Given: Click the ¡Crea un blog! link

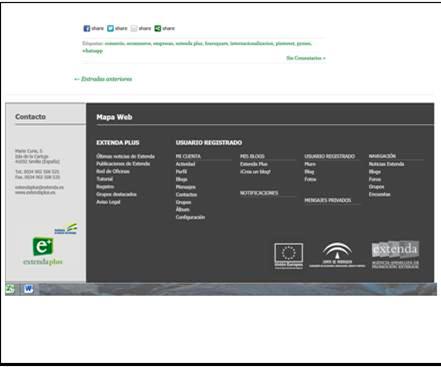Looking at the screenshot, I should pyautogui.click(x=255, y=172).
